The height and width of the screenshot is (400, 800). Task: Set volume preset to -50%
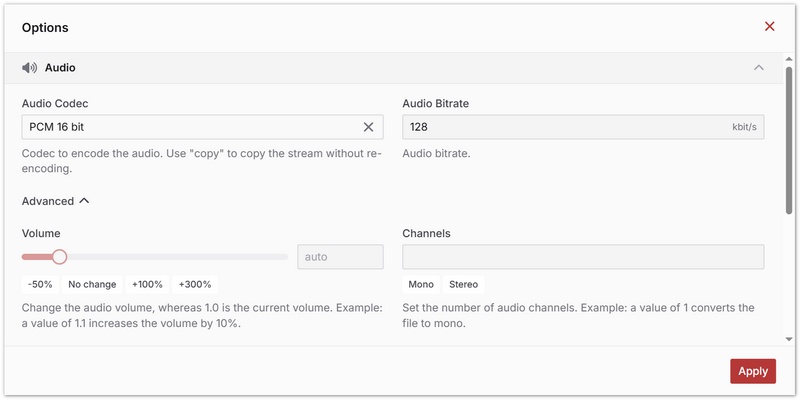(40, 285)
